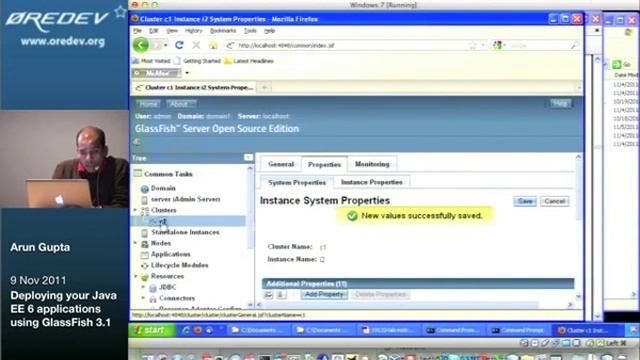Click the Domain globe icon in tree
Viewport: 640px width, 360px height.
click(x=144, y=189)
